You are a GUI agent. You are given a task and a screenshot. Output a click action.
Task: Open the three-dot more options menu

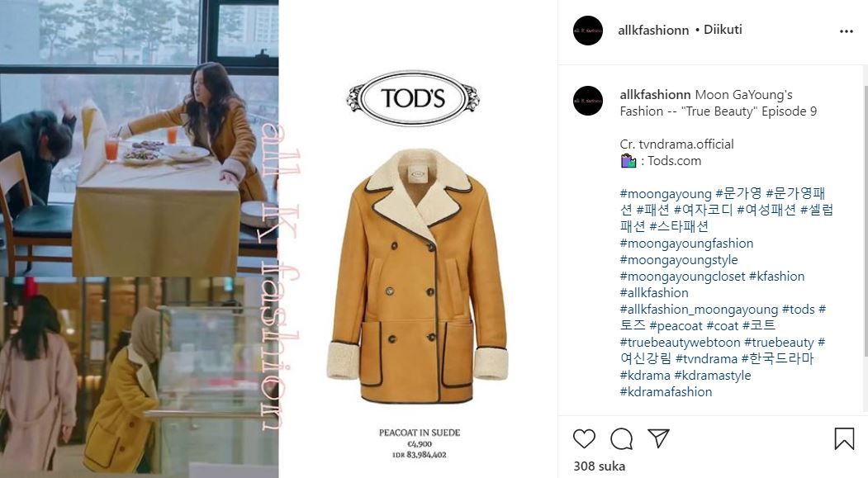tap(846, 31)
